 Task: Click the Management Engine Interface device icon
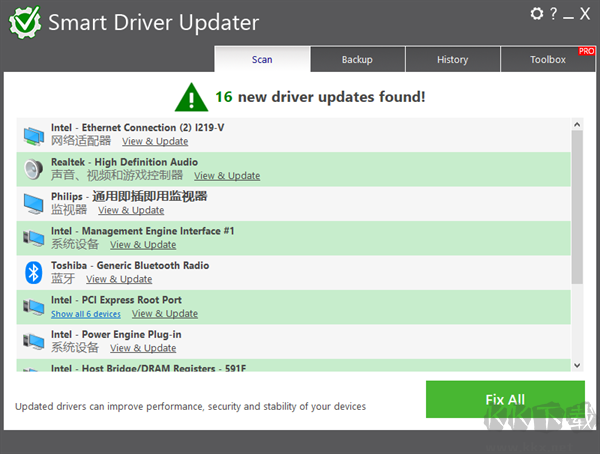click(34, 237)
